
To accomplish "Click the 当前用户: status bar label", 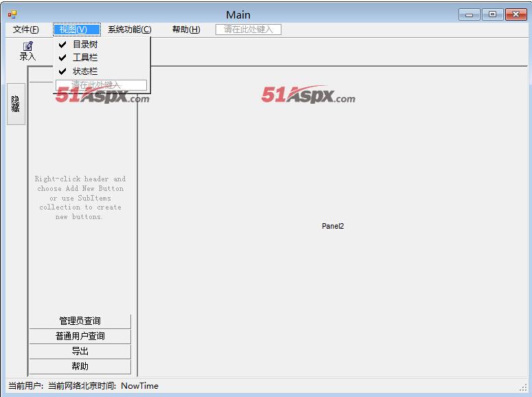I will 26,386.
